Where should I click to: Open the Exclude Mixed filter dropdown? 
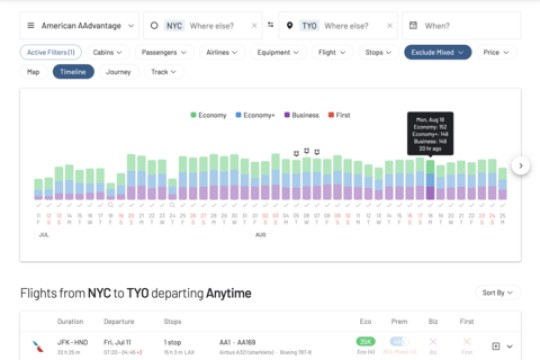(438, 52)
